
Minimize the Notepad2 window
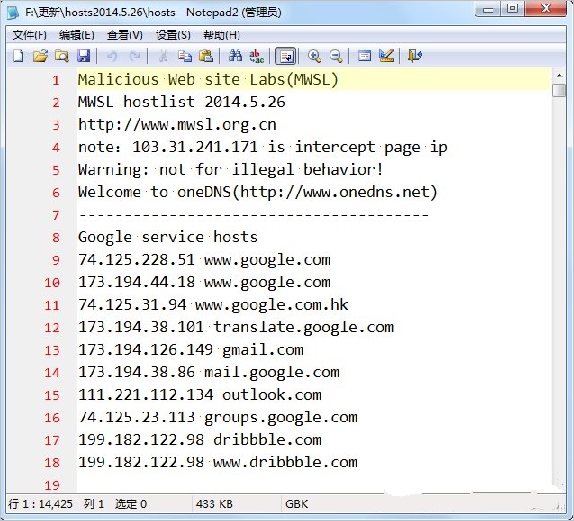[x=488, y=9]
